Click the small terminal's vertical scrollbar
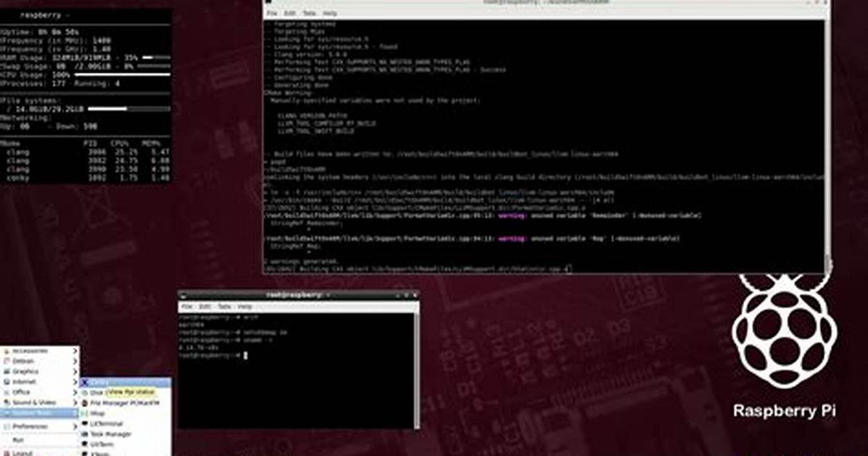The width and height of the screenshot is (868, 456). pos(417,370)
